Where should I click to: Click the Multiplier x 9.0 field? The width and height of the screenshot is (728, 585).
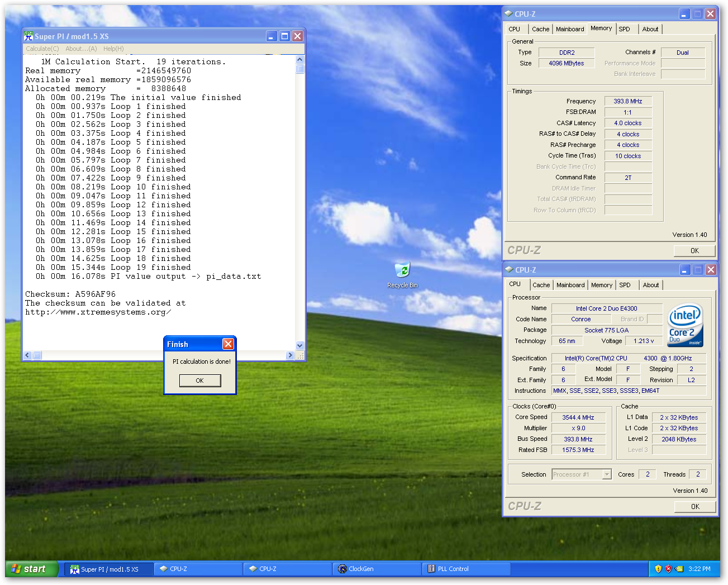coord(578,428)
